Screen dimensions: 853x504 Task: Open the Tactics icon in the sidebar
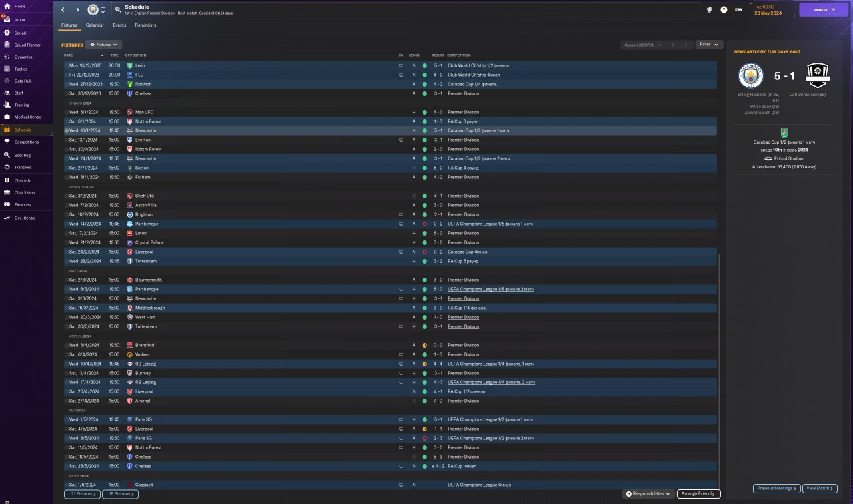pos(7,69)
